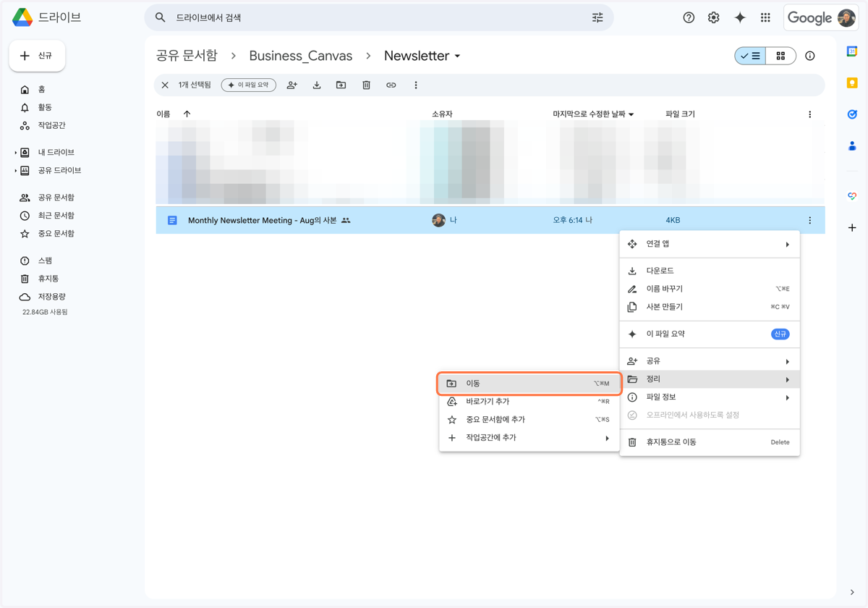Click the share person-add toolbar icon
868x608 pixels.
pos(292,85)
